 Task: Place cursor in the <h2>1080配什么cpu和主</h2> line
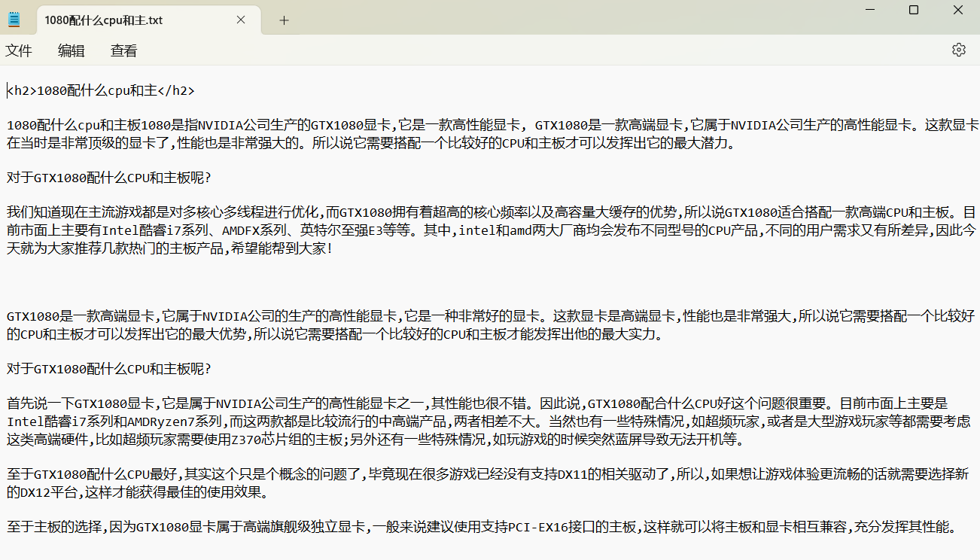101,91
